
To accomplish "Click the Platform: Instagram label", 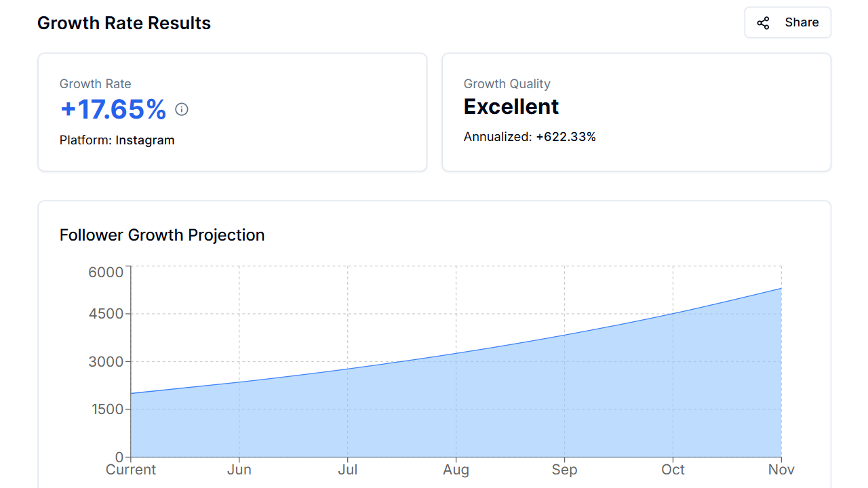I will (117, 140).
